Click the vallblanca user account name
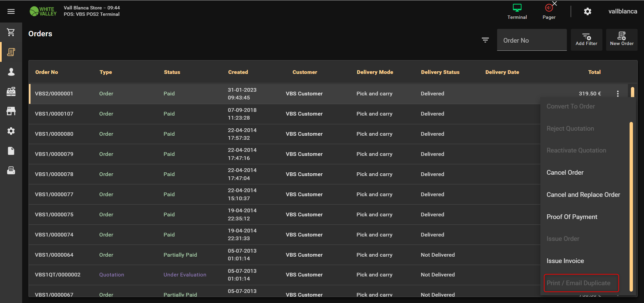The height and width of the screenshot is (303, 644). pos(623,11)
